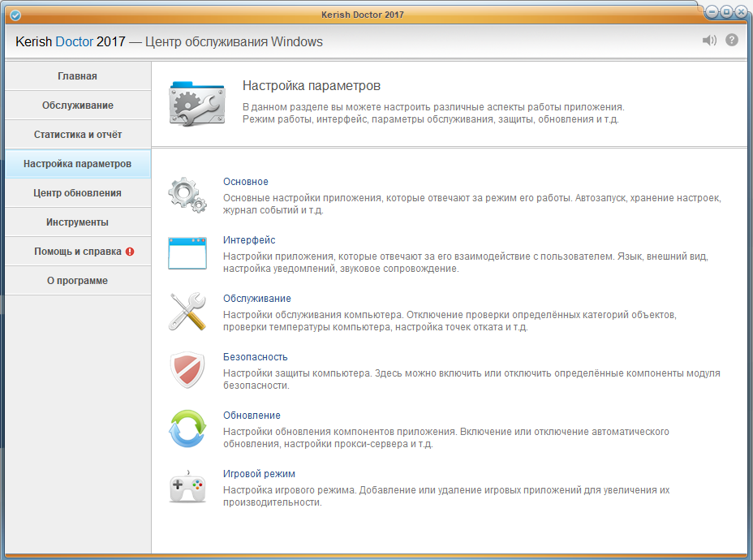Click the red alert badge near Помощь и справка
753x560 pixels.
pos(130,252)
